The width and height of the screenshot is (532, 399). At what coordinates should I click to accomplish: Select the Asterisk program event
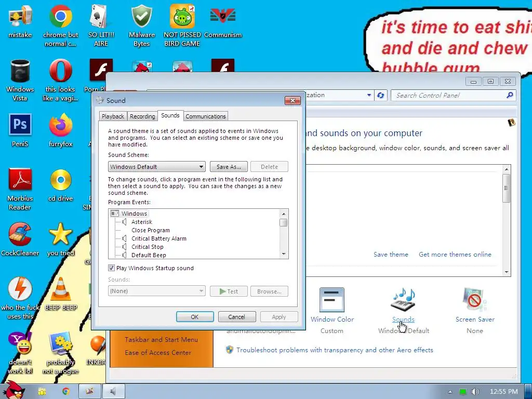click(142, 222)
